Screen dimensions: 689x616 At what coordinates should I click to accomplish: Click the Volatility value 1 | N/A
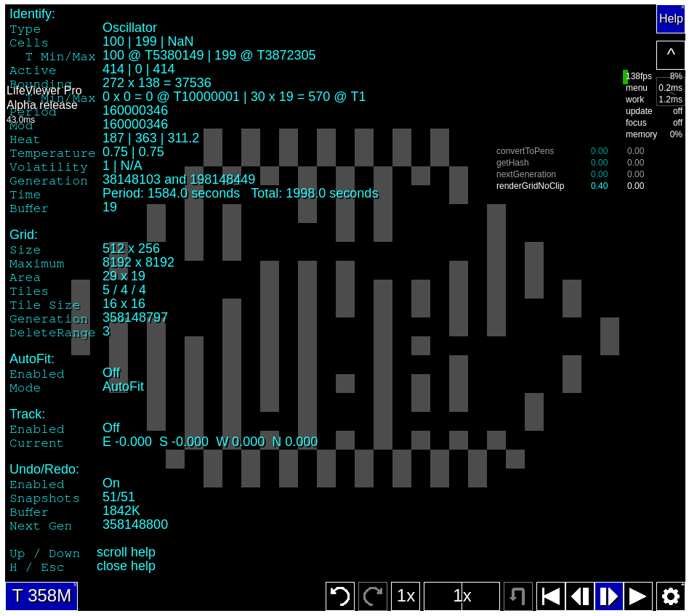pos(122,166)
